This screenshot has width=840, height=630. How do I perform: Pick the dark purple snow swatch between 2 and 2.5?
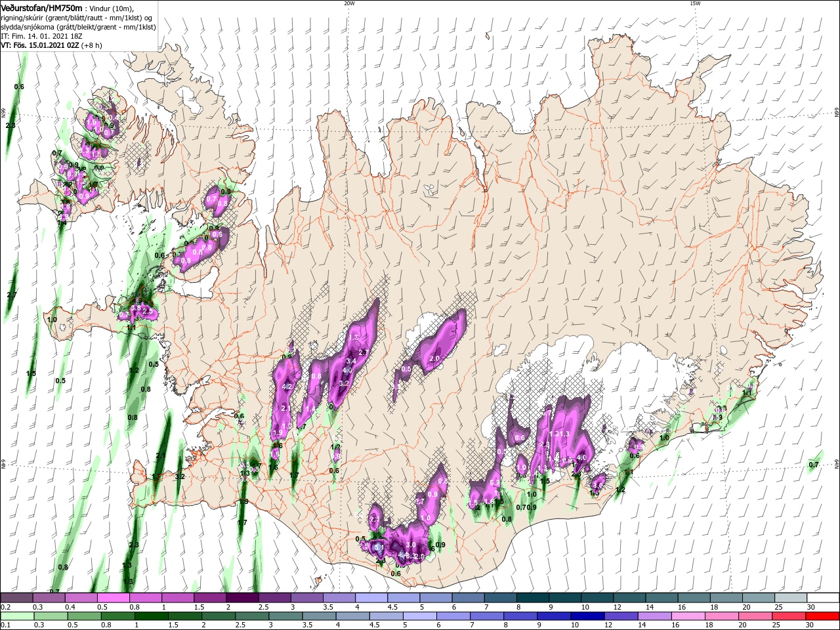coord(242,598)
